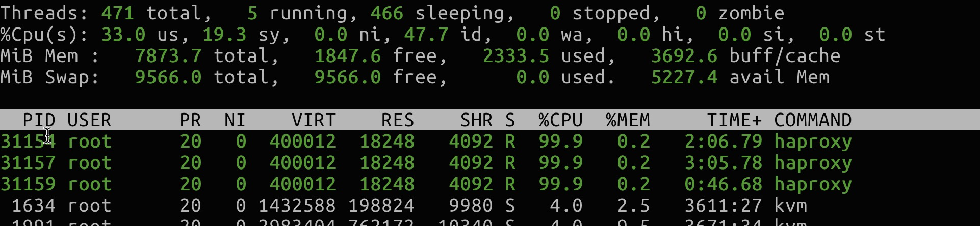The height and width of the screenshot is (226, 980).
Task: Click the 0:46.68 TIME+ value
Action: pyautogui.click(x=723, y=184)
